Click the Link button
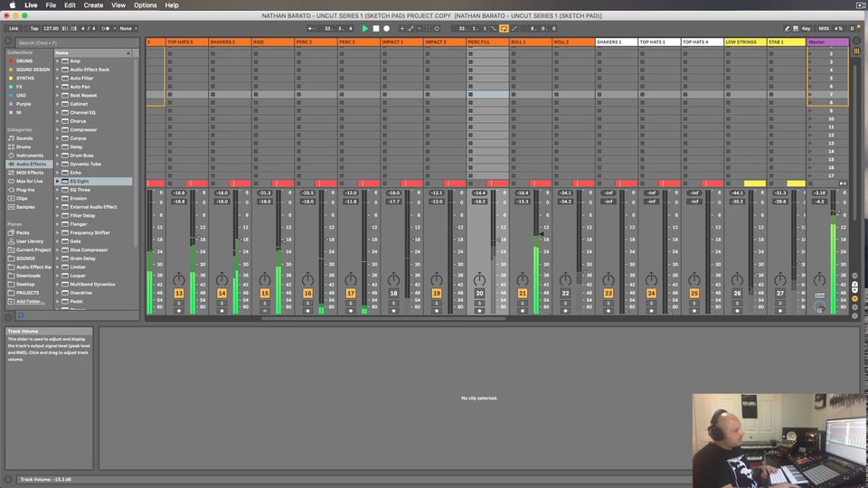 click(14, 28)
